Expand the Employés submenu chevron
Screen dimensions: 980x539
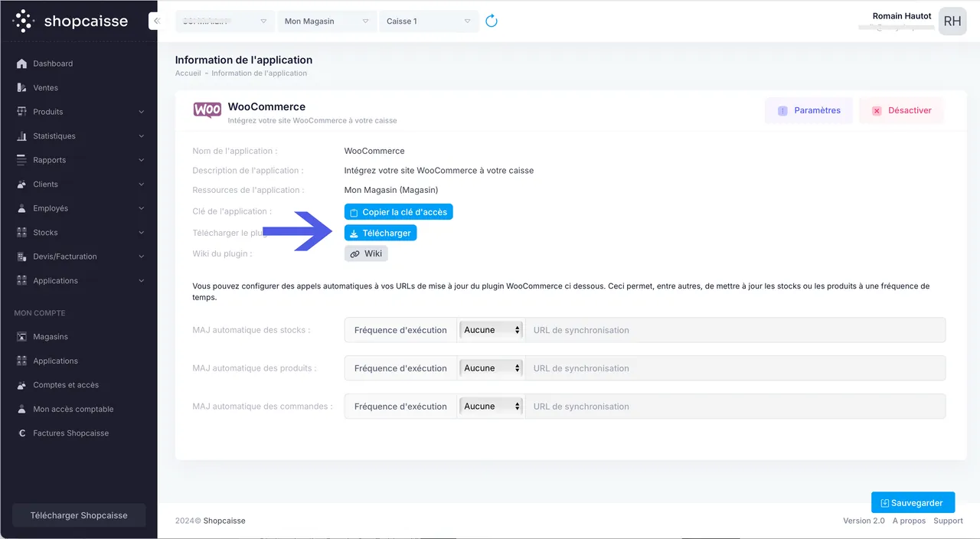click(141, 208)
